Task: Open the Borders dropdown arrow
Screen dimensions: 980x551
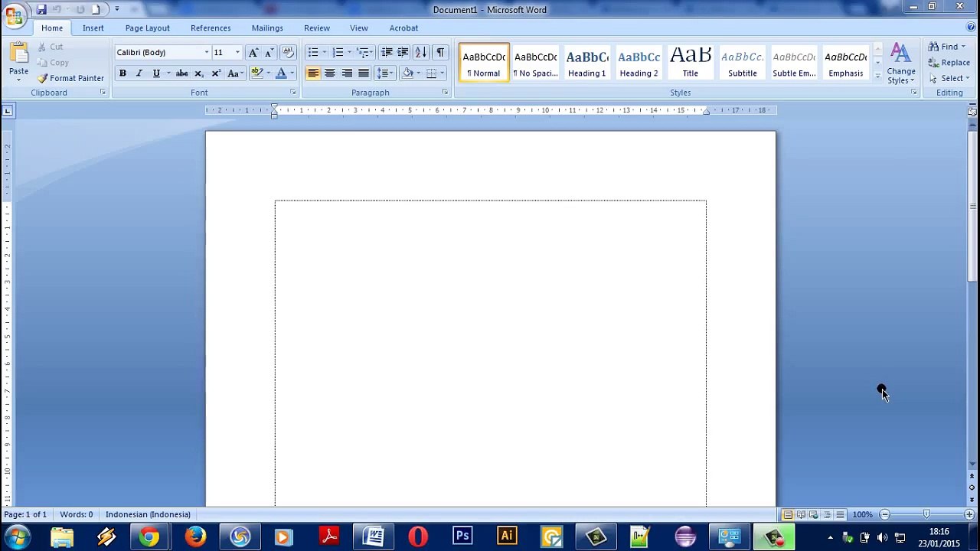Action: click(x=443, y=73)
